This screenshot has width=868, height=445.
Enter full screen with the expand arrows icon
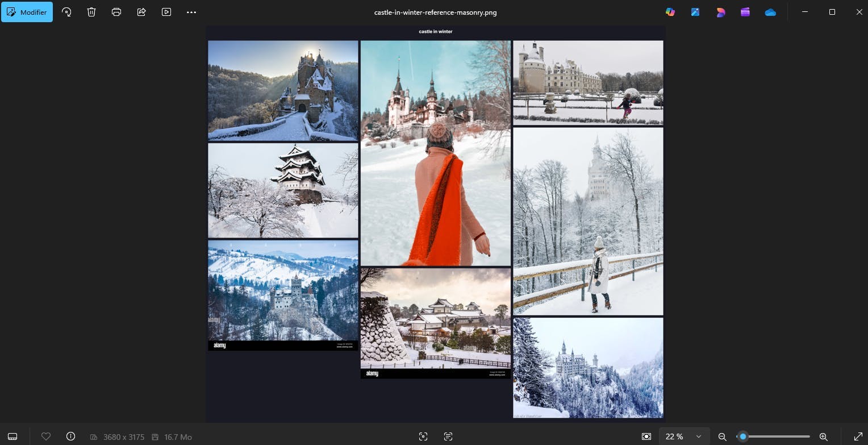pyautogui.click(x=858, y=436)
